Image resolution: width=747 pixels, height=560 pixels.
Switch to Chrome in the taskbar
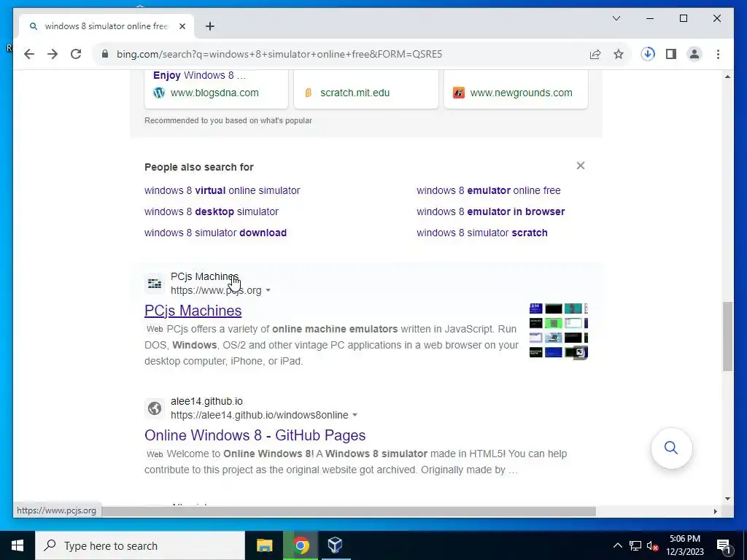tap(301, 545)
